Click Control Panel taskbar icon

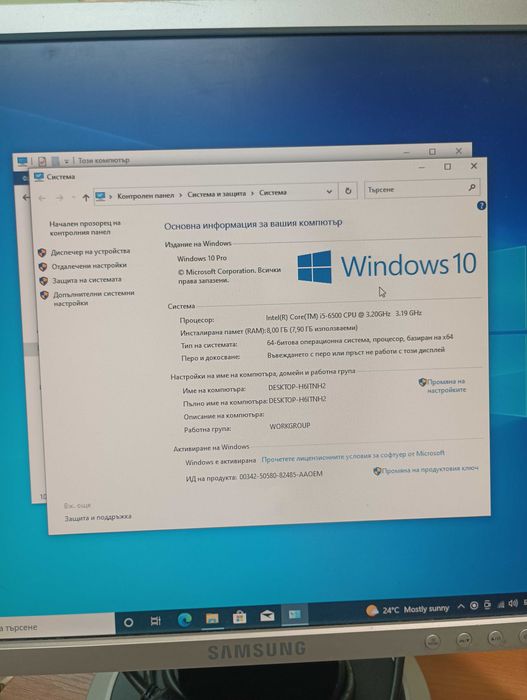295,615
